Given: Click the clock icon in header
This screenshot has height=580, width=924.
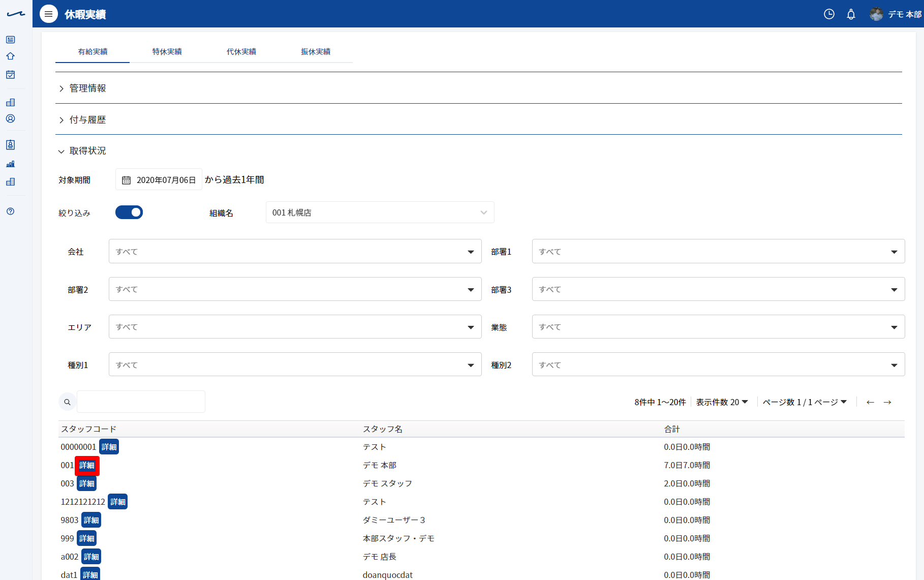Looking at the screenshot, I should pyautogui.click(x=829, y=14).
